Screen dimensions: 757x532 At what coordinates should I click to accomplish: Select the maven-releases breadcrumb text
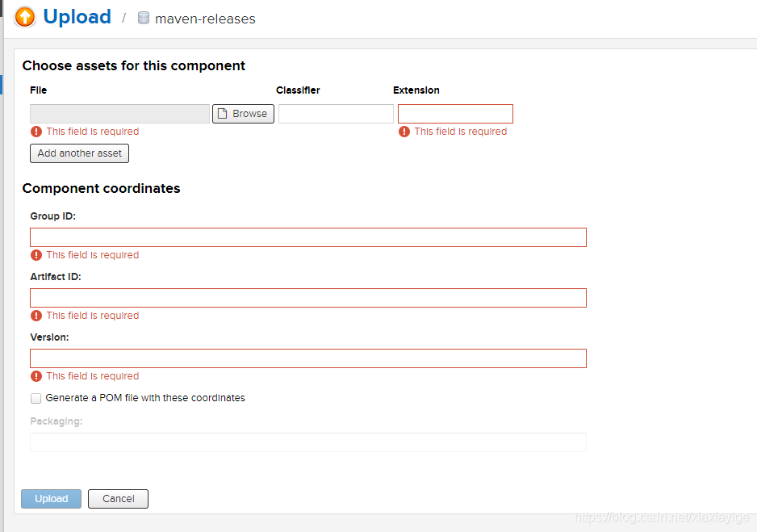(205, 19)
